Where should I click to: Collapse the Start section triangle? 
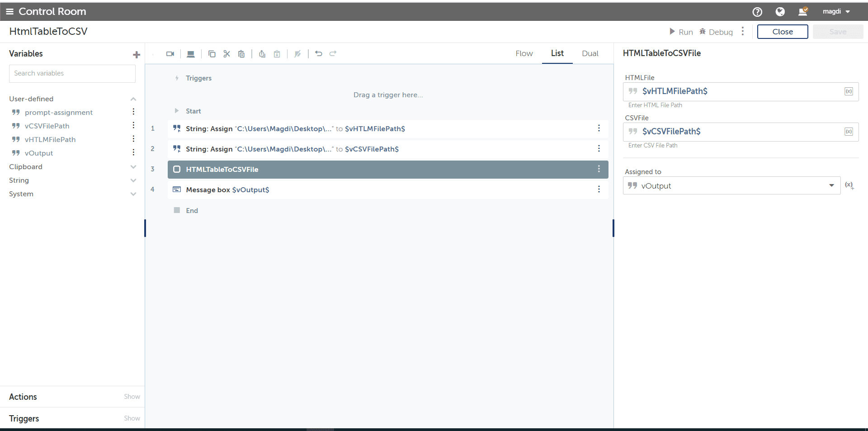coord(177,111)
